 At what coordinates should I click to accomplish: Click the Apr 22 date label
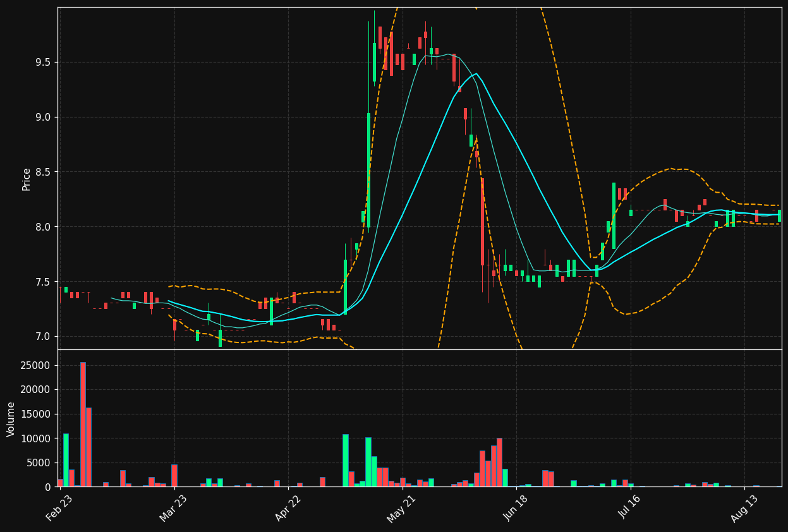pyautogui.click(x=288, y=508)
